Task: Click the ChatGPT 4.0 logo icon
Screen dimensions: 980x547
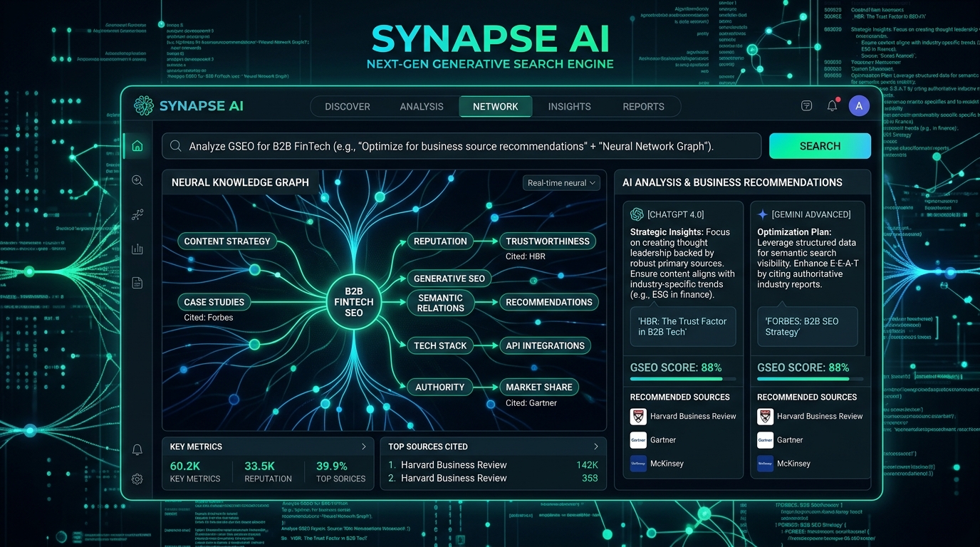Action: [x=637, y=214]
